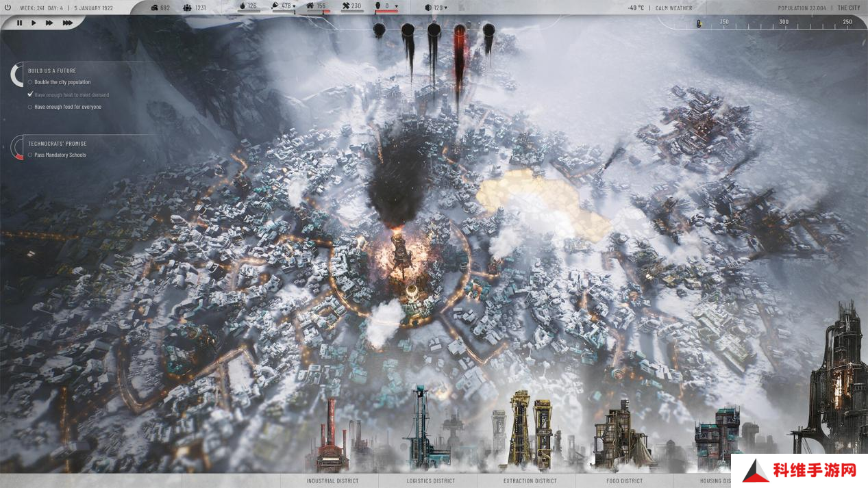868x488 pixels.
Task: Click the Technocrats' Promise progress ring
Action: point(18,148)
